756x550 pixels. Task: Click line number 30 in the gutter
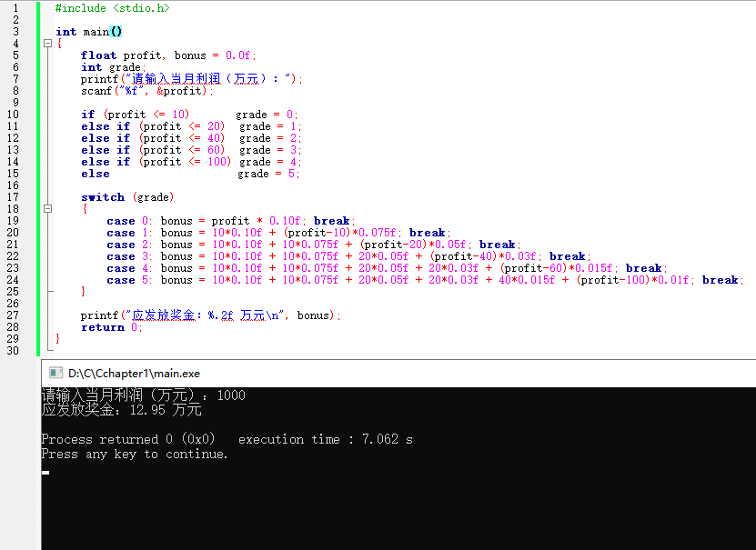click(x=13, y=351)
